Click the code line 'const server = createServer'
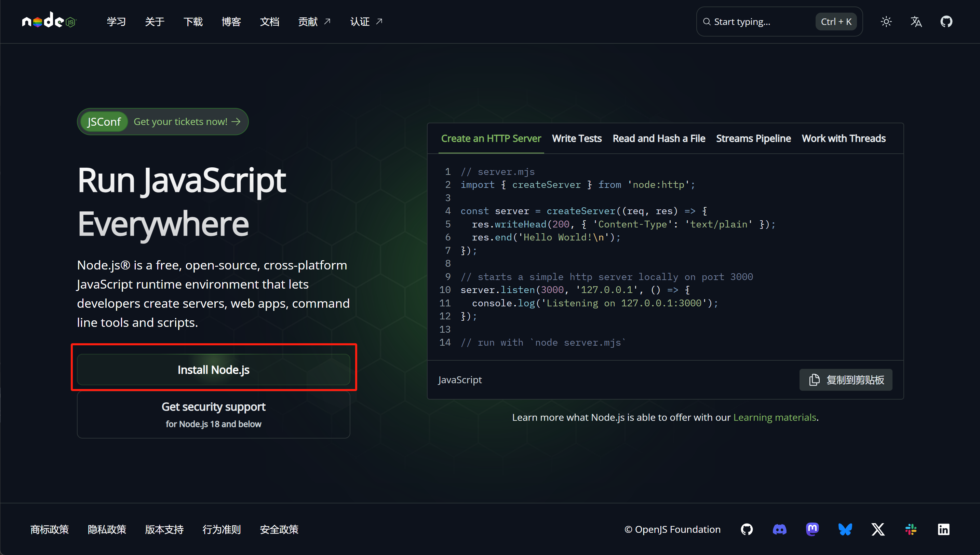 [x=583, y=211]
